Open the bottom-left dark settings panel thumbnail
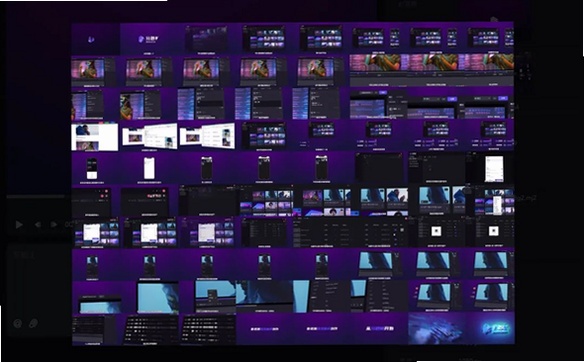The height and width of the screenshot is (362, 584). coord(97,330)
